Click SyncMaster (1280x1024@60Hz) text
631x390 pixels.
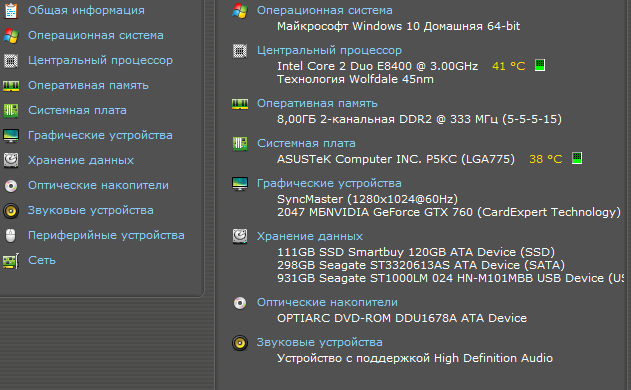[x=367, y=199]
